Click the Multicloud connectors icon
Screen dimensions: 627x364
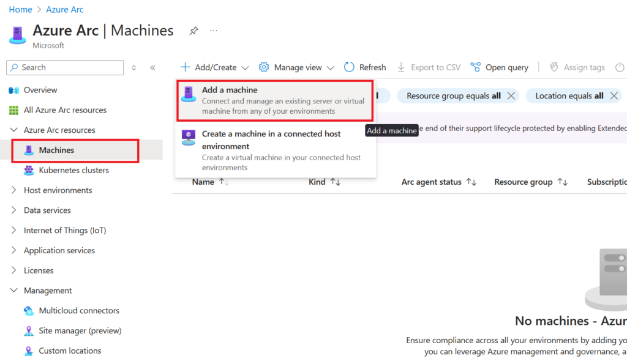[x=29, y=310]
